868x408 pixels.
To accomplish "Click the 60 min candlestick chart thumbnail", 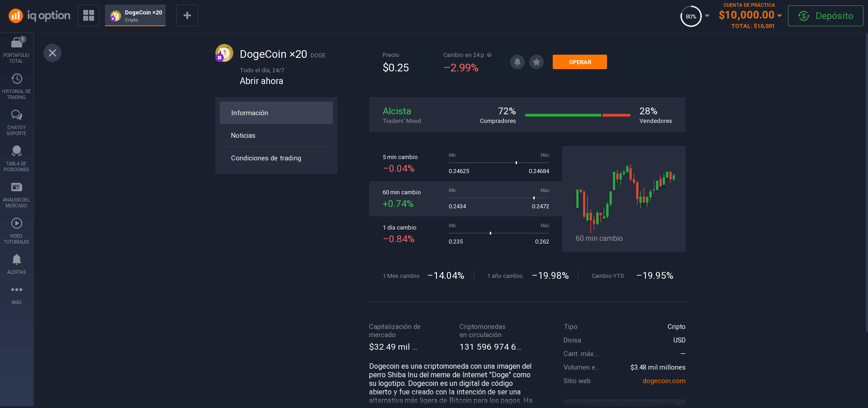I will (624, 199).
